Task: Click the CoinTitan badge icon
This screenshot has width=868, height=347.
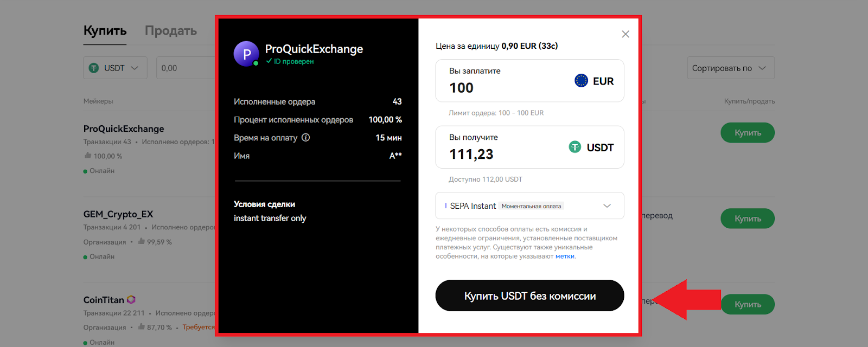Action: pyautogui.click(x=131, y=300)
